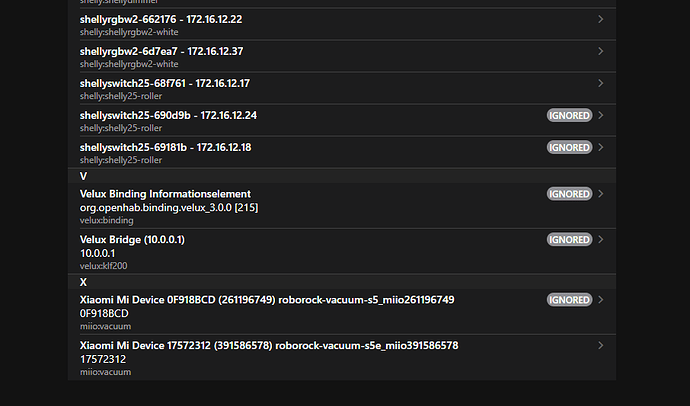690x406 pixels.
Task: Click IGNORED badge on shellyswitch25-690d9b
Action: (569, 115)
